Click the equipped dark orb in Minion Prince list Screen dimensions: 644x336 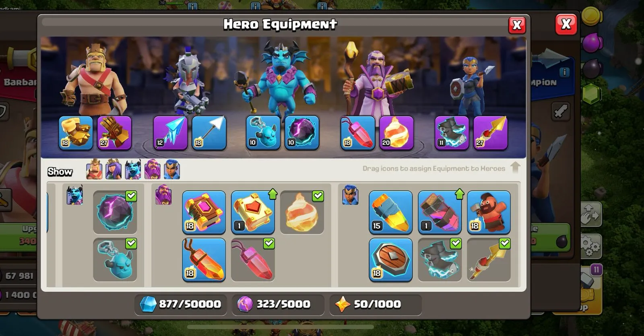[115, 212]
